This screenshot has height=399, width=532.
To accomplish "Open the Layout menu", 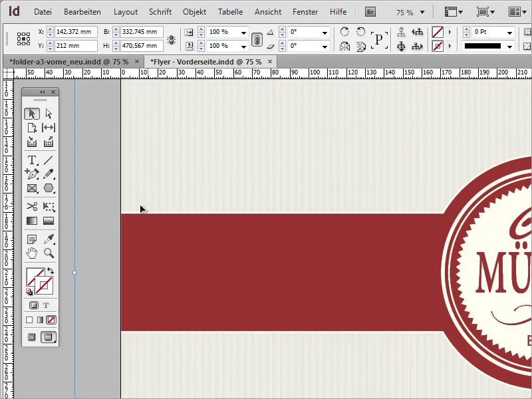I will pos(126,12).
